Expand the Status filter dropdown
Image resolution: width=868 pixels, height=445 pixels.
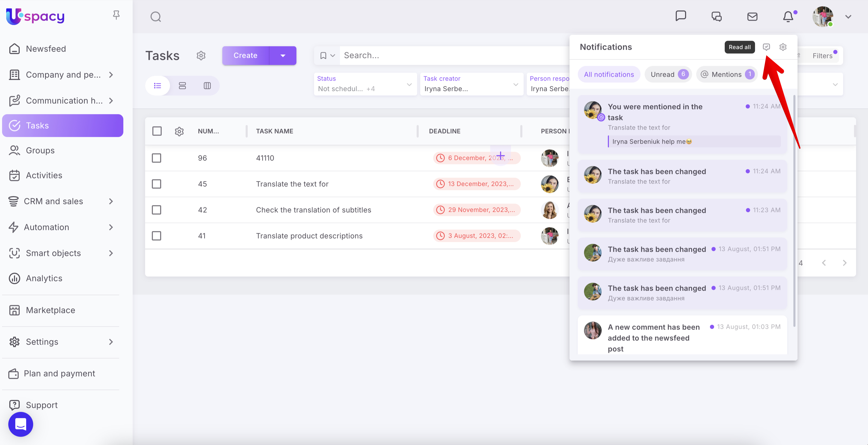coord(409,84)
